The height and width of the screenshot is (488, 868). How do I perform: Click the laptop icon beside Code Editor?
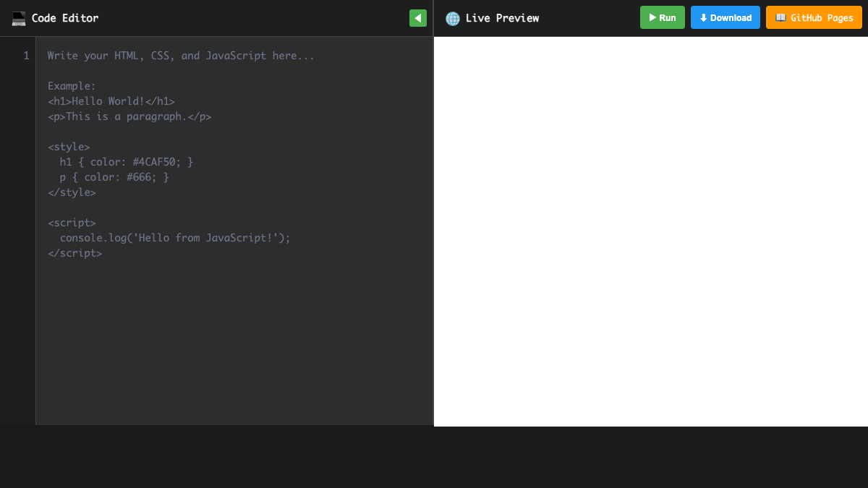point(19,18)
